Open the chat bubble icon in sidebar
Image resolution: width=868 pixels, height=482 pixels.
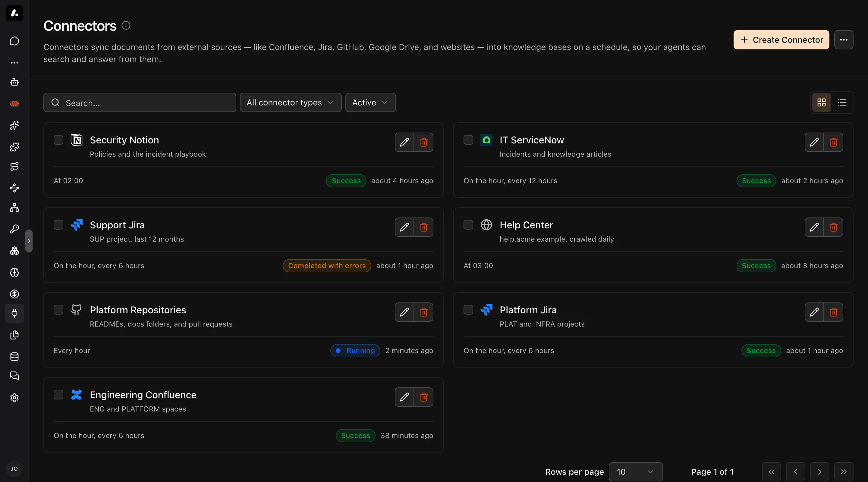[14, 41]
